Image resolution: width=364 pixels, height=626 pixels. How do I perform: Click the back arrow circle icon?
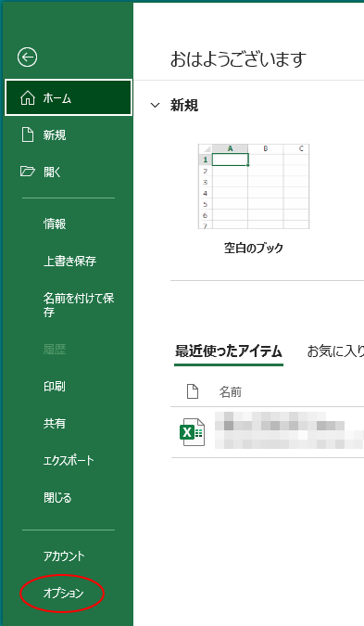click(28, 57)
